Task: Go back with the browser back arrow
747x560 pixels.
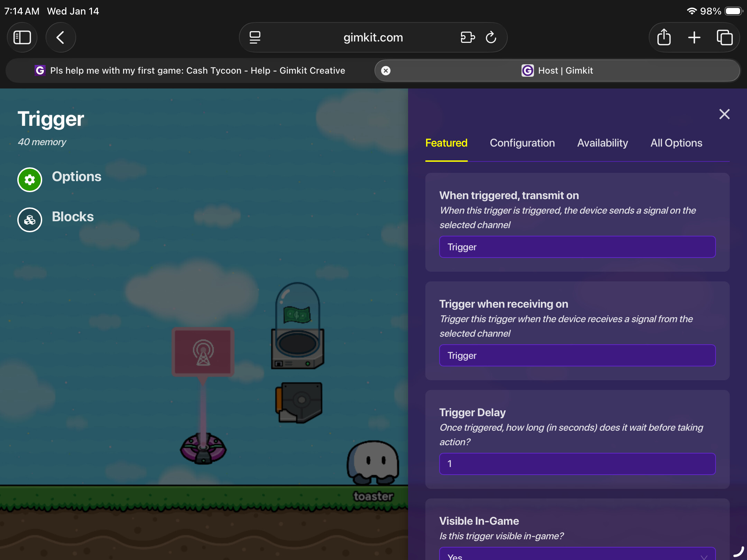Action: (61, 37)
